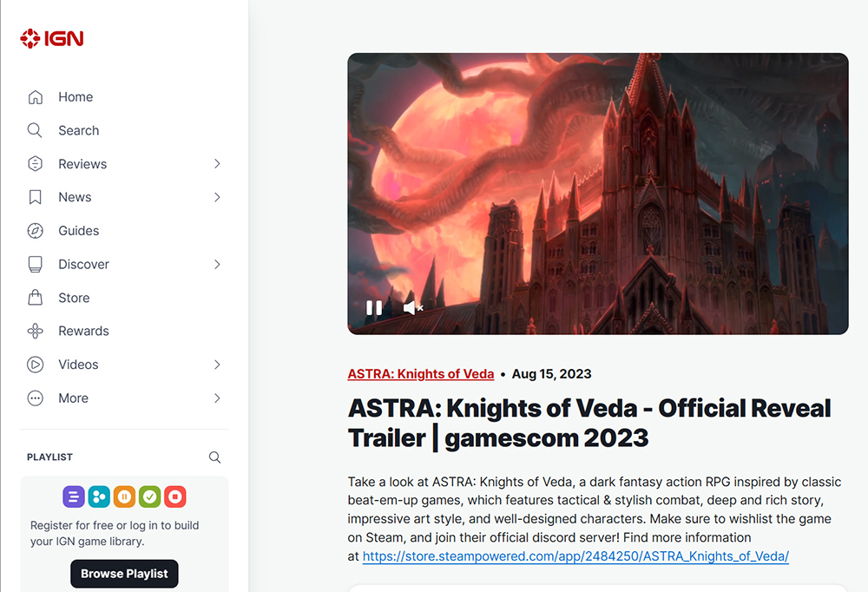Viewport: 868px width, 592px height.
Task: Click the Rewards flower icon
Action: (x=36, y=332)
